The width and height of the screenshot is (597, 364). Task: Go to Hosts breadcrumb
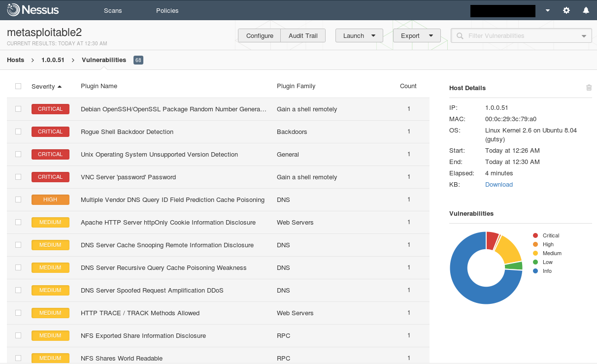click(15, 60)
